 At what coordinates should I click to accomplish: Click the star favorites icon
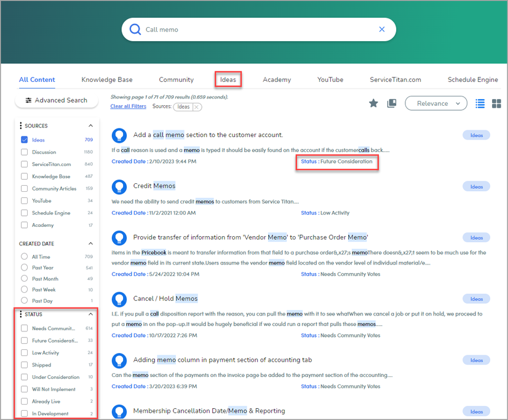[373, 103]
